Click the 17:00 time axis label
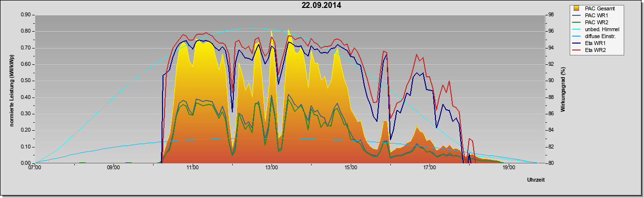 [429, 168]
